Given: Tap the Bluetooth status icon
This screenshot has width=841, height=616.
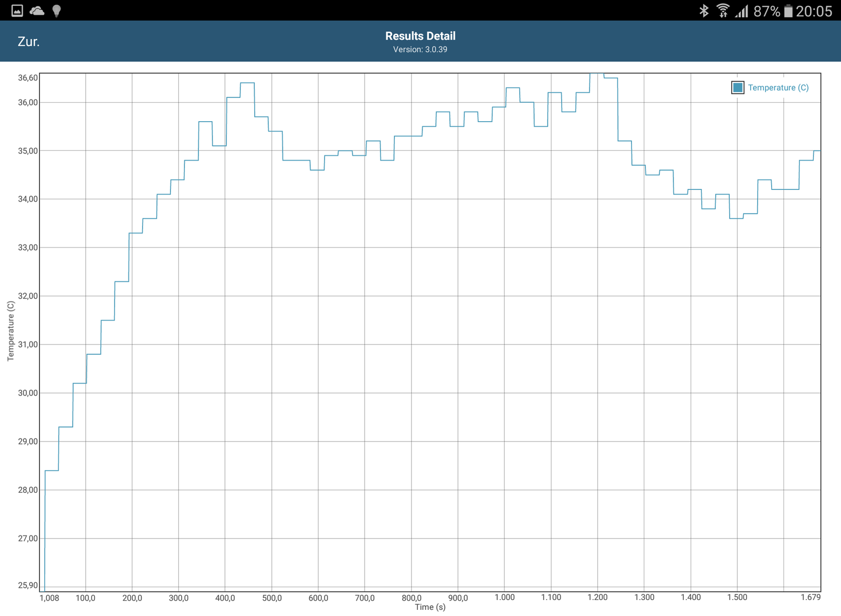Looking at the screenshot, I should tap(704, 11).
